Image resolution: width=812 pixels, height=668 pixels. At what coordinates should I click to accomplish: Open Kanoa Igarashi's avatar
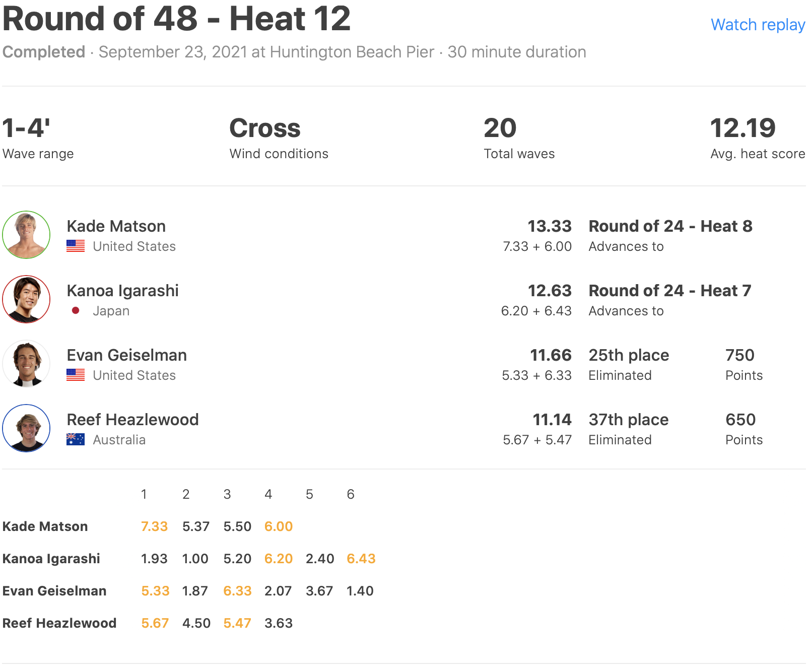(26, 299)
